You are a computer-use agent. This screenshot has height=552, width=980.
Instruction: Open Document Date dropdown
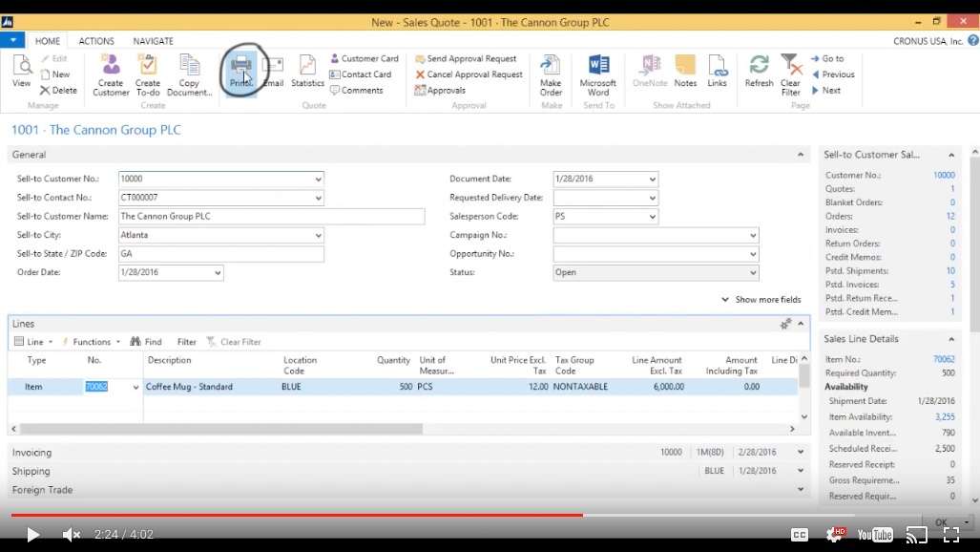pyautogui.click(x=653, y=179)
